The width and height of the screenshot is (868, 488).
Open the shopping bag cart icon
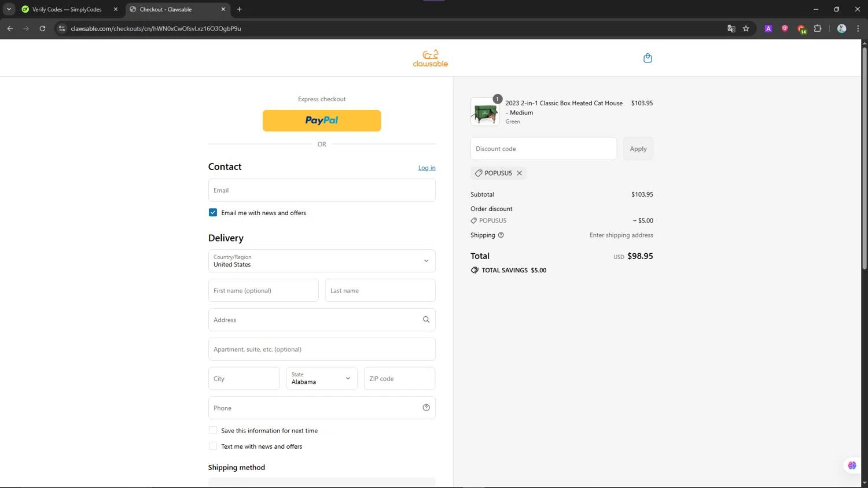click(648, 58)
